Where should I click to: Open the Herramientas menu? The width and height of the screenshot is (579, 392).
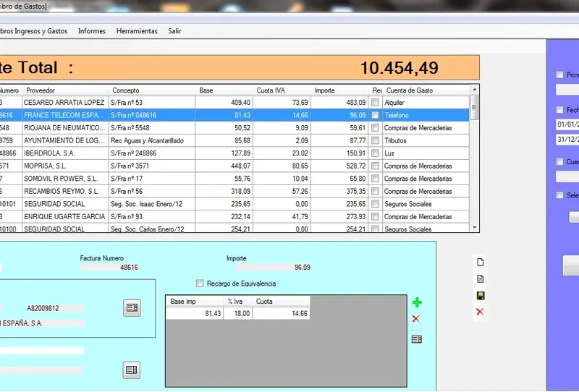point(137,31)
